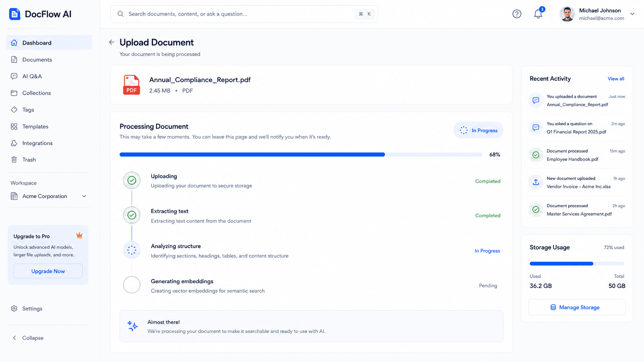Click the chat icon beside You uploaded a document
This screenshot has height=362, width=644.
point(536,100)
